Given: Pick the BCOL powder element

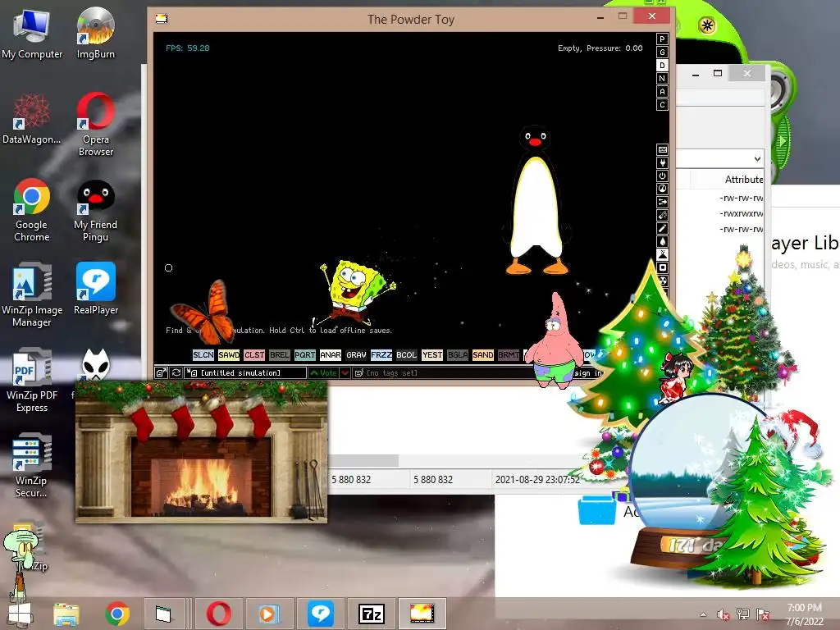Looking at the screenshot, I should point(407,354).
